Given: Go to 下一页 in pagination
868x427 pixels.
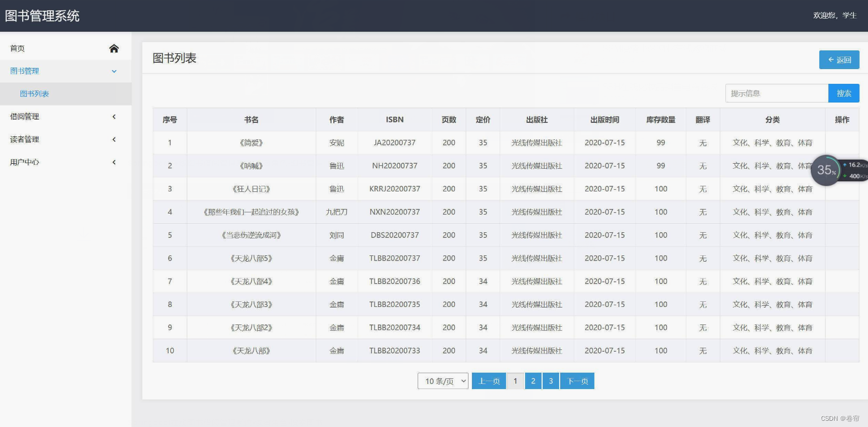Looking at the screenshot, I should pyautogui.click(x=577, y=381).
